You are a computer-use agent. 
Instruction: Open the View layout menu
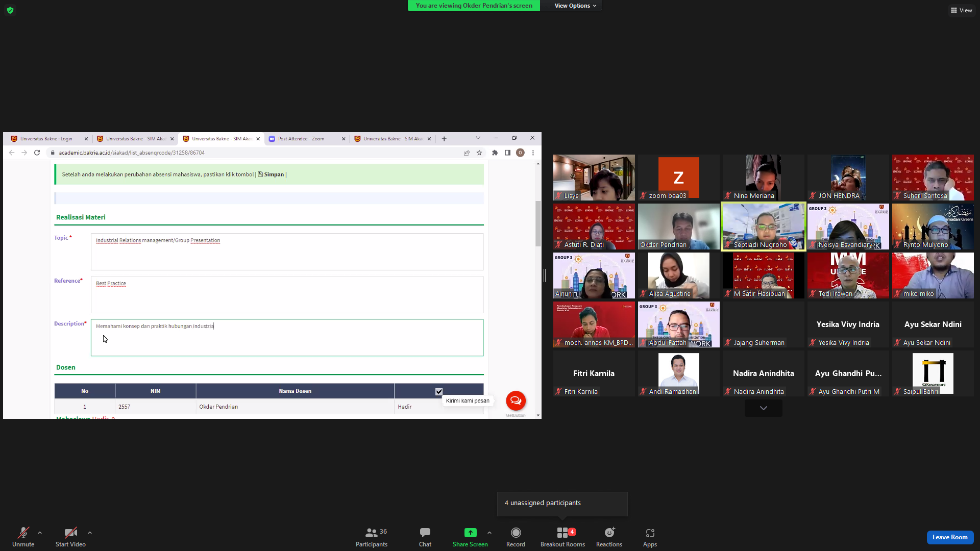tap(961, 10)
